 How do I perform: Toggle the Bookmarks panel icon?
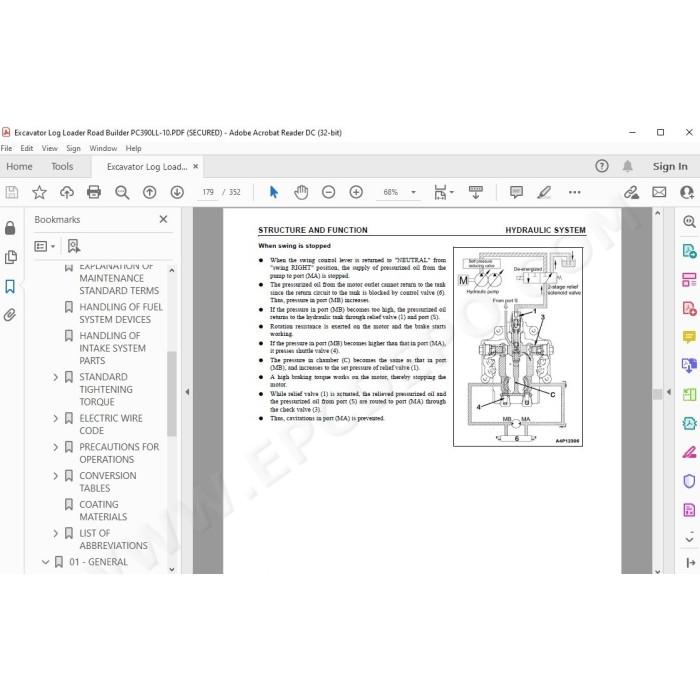click(10, 287)
